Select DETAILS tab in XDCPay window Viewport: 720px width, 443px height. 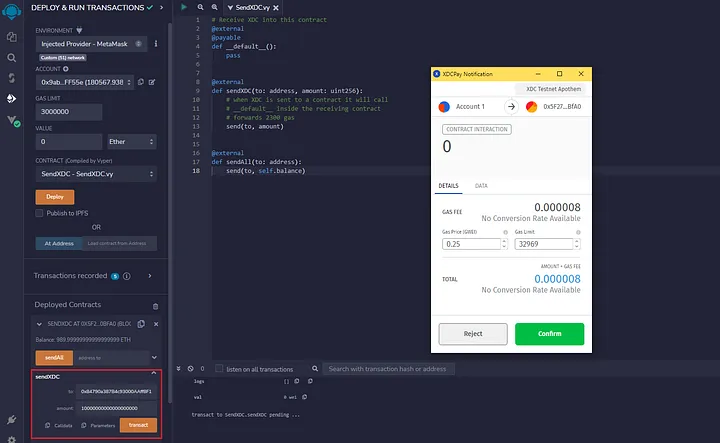point(448,186)
